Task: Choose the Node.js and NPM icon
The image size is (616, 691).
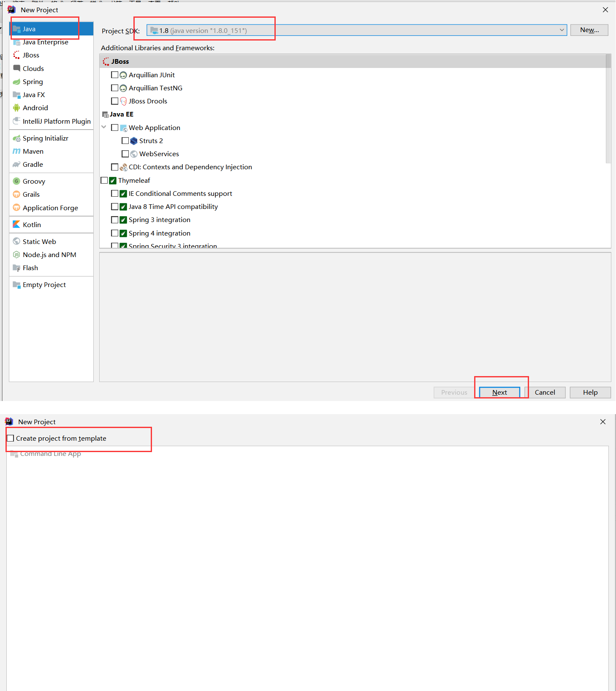Action: pos(16,255)
